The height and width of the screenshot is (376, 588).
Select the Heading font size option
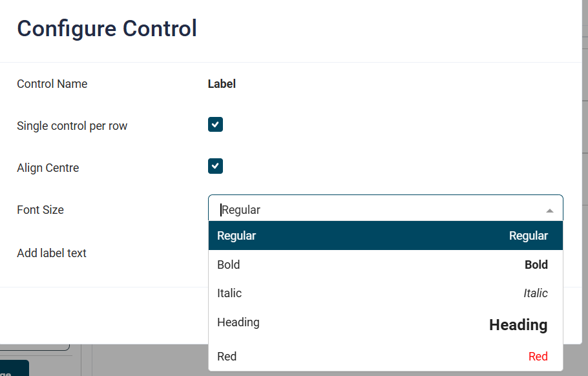click(238, 322)
